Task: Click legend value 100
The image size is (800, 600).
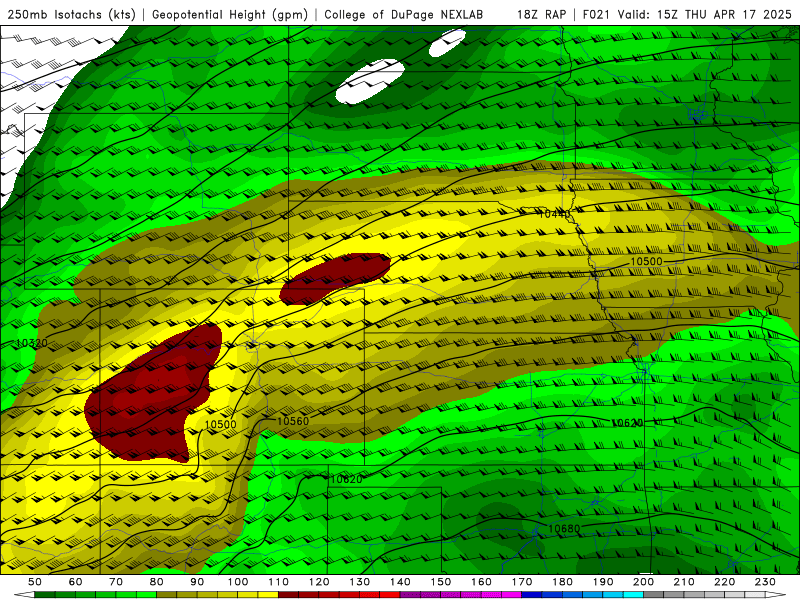Action: [238, 582]
